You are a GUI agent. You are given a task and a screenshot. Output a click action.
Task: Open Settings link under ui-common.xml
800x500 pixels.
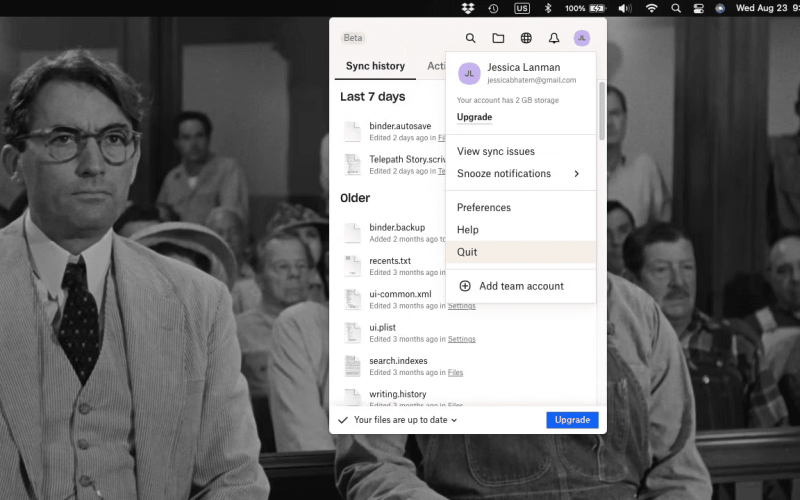click(x=461, y=306)
